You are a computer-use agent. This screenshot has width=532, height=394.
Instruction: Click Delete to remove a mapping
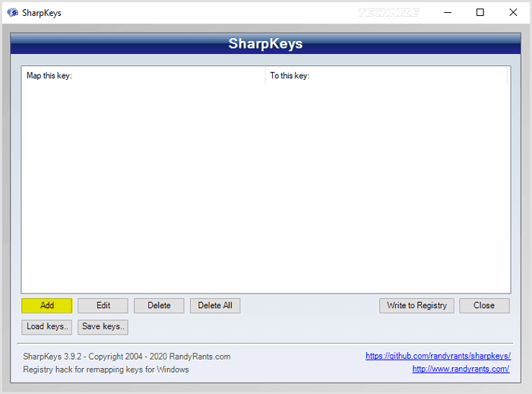click(159, 305)
